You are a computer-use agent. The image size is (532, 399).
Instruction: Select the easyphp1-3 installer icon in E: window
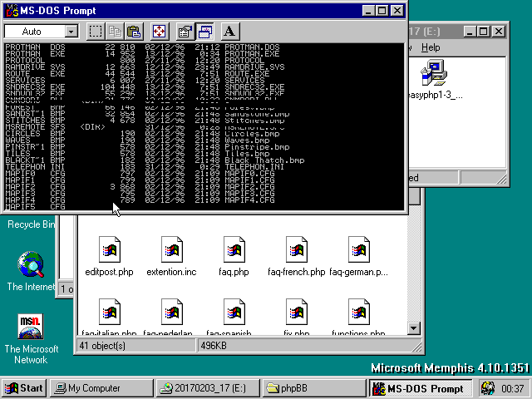pos(434,72)
